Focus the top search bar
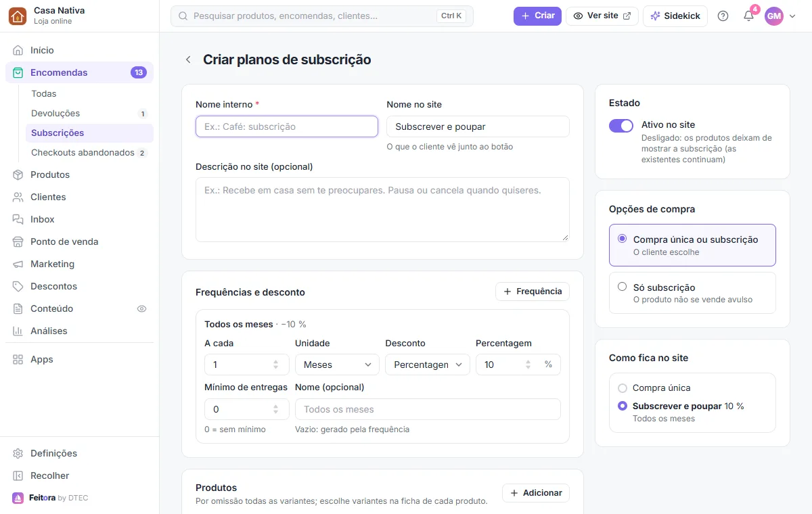 pos(322,16)
